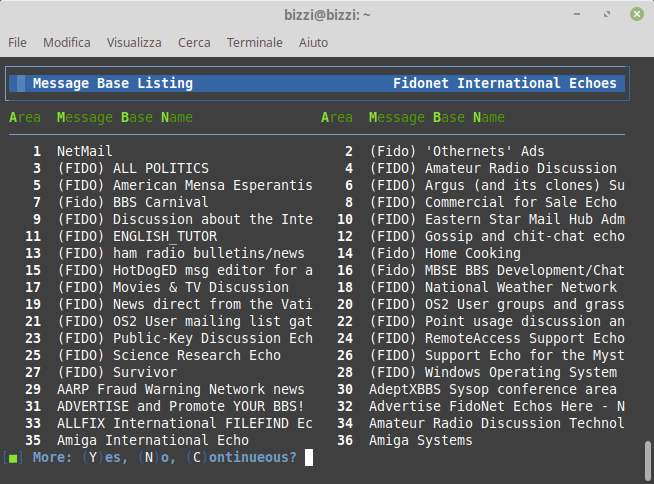Select (FIDO) ham radio bulletins/news entry
Viewport: 654px width, 484px height.
(181, 253)
